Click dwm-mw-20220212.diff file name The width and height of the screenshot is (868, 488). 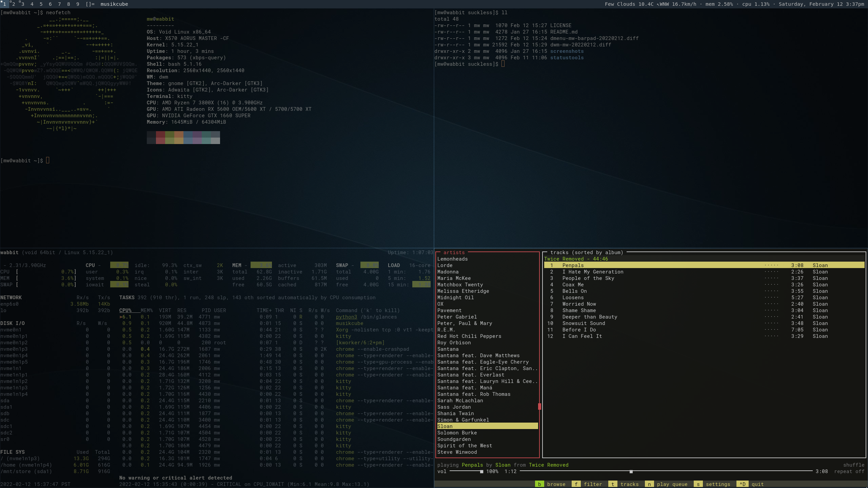coord(580,45)
